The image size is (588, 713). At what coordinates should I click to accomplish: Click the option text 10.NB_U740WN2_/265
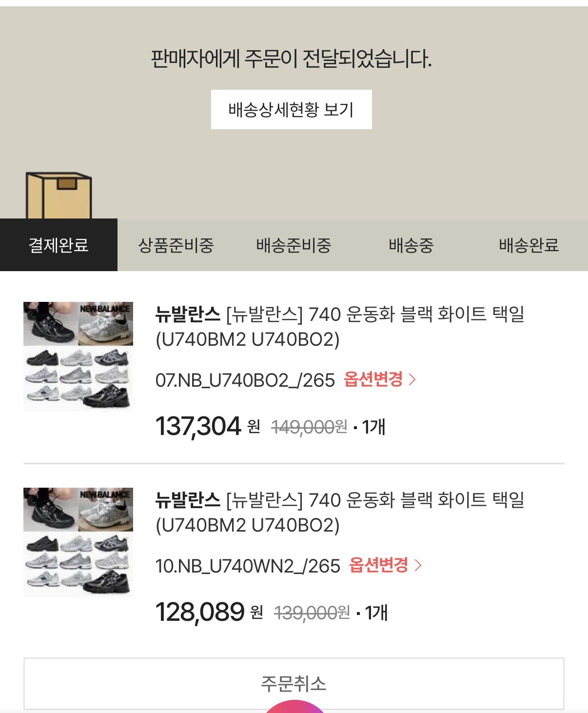coord(248,566)
